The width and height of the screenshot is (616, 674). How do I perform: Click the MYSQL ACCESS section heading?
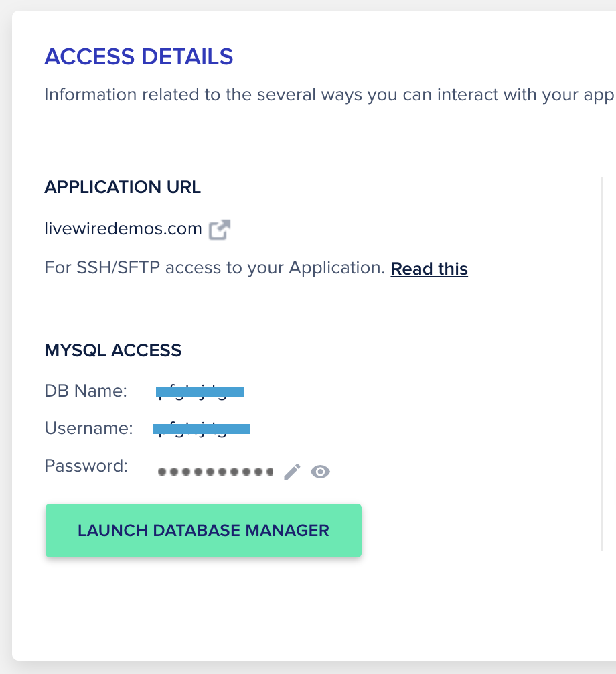pos(113,350)
